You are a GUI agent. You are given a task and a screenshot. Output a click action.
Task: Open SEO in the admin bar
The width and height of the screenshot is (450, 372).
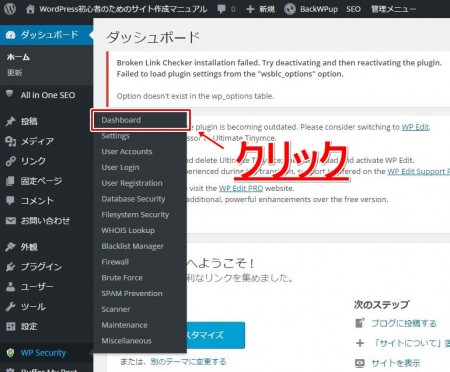(353, 9)
